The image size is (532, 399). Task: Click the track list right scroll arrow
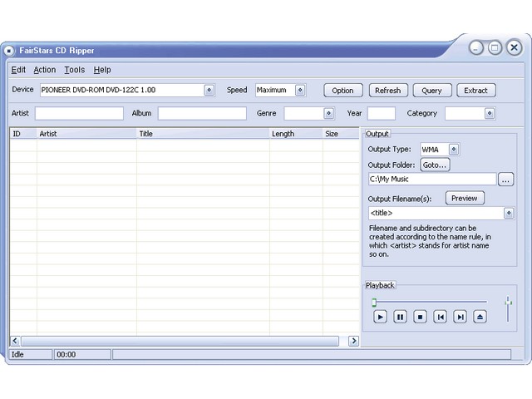click(x=353, y=341)
